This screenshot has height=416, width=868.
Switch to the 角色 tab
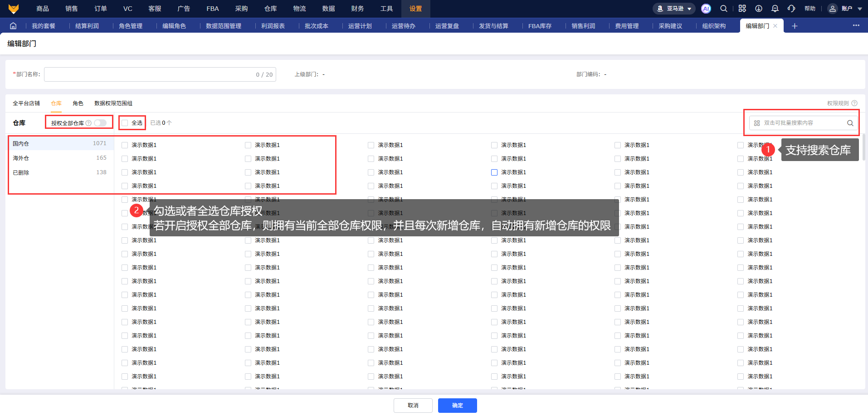click(78, 103)
